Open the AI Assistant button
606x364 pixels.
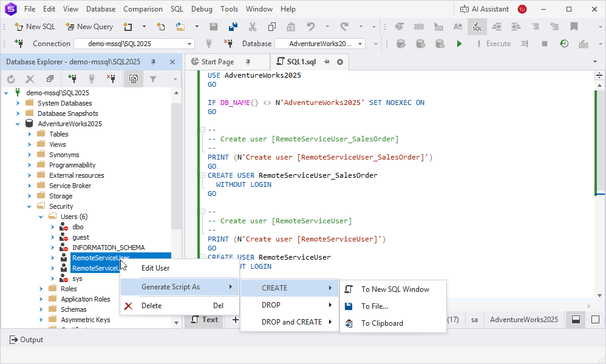(x=485, y=9)
